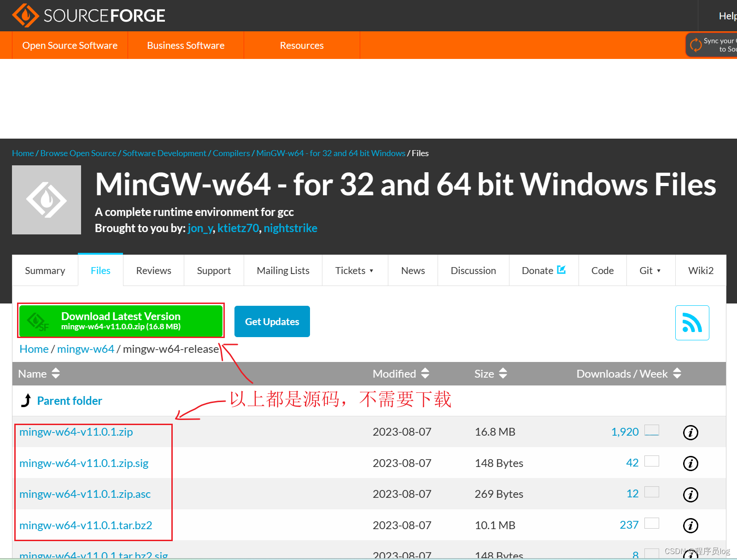This screenshot has width=737, height=560.
Task: Click the Sync icon in header
Action: (696, 45)
